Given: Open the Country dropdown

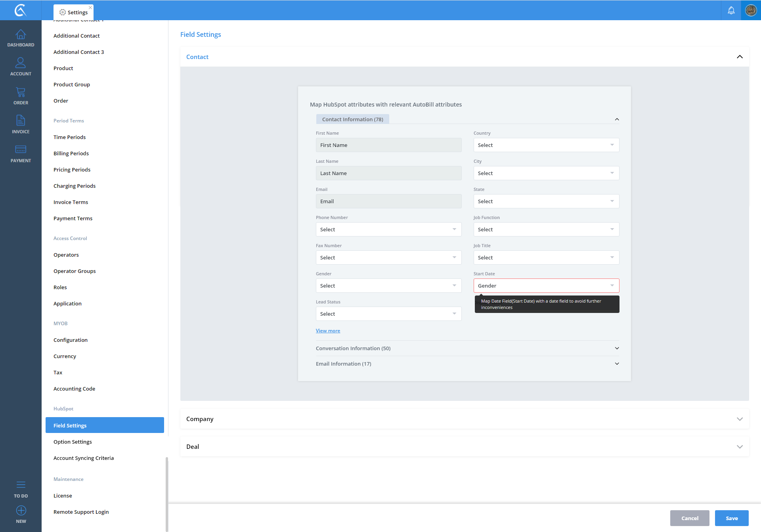Looking at the screenshot, I should pos(546,145).
